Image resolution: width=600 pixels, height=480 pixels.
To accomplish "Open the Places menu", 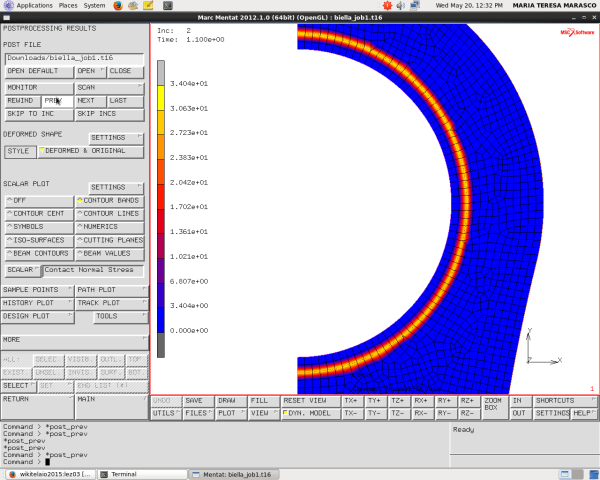I will point(68,5).
